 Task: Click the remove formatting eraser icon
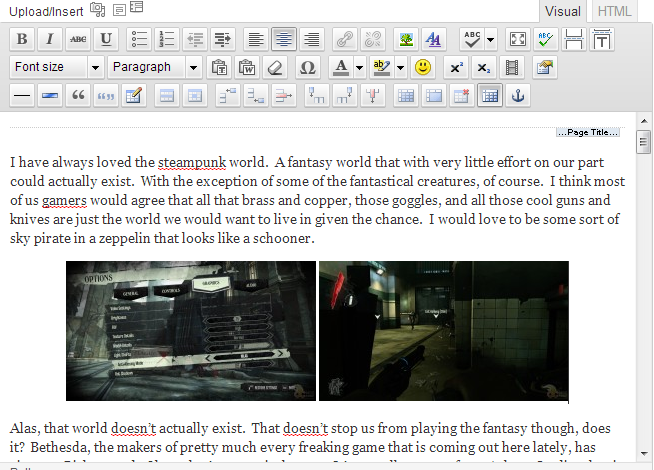pos(275,67)
